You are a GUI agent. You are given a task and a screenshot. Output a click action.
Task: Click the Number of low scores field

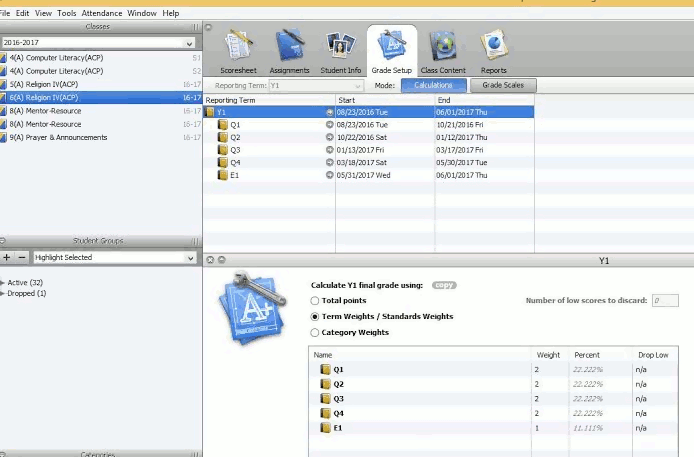pos(665,301)
